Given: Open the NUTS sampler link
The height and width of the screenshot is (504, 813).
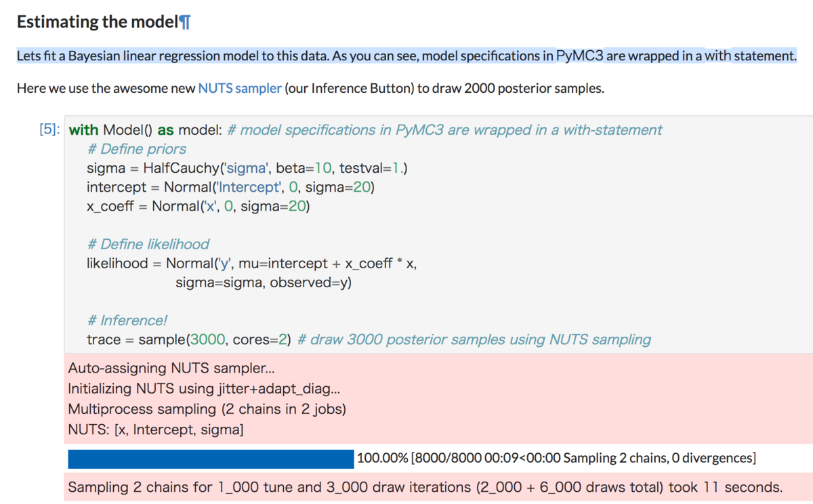Looking at the screenshot, I should pos(240,89).
